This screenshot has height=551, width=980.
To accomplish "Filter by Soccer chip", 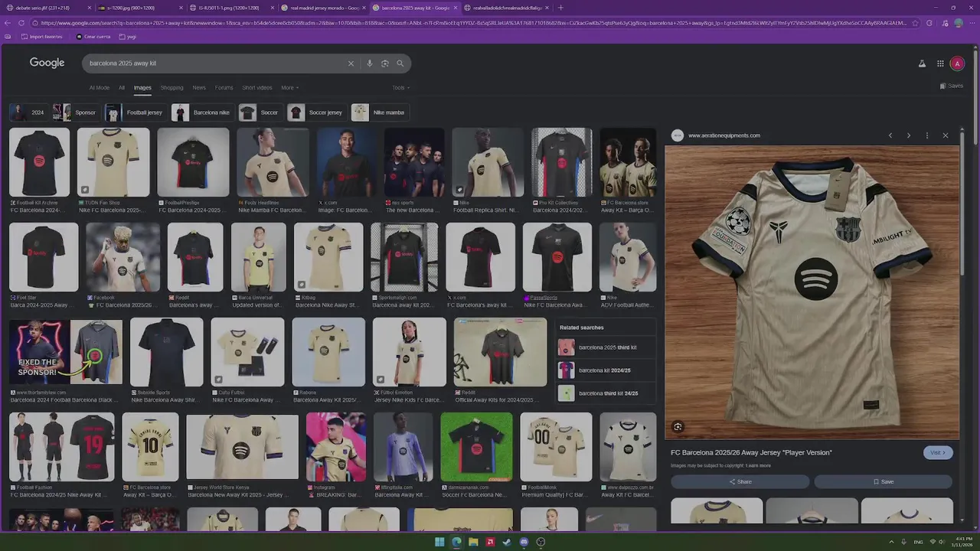I will click(x=260, y=112).
